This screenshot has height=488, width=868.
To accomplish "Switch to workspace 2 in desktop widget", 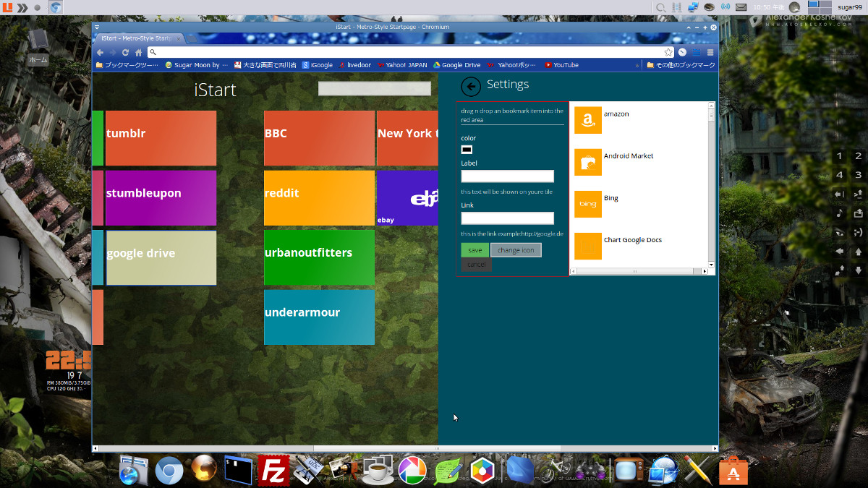I will (858, 156).
